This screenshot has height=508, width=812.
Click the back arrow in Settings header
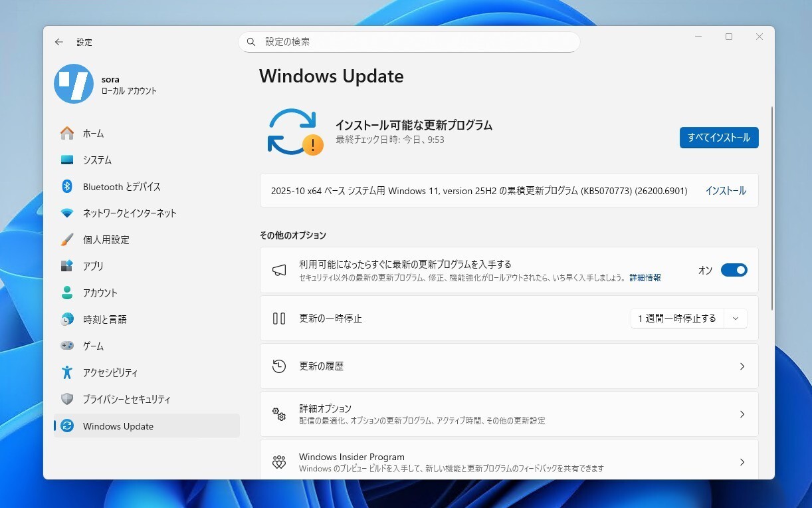[x=59, y=42]
